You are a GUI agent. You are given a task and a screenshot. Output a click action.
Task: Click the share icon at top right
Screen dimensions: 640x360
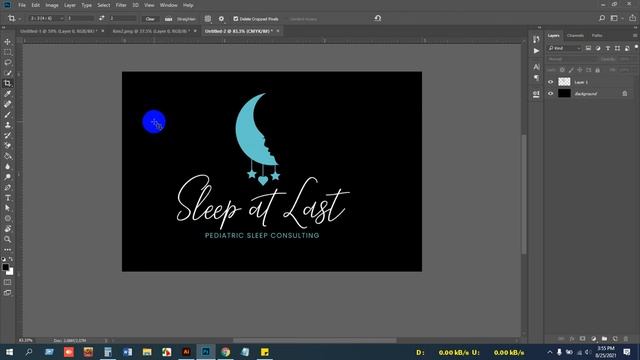click(632, 18)
